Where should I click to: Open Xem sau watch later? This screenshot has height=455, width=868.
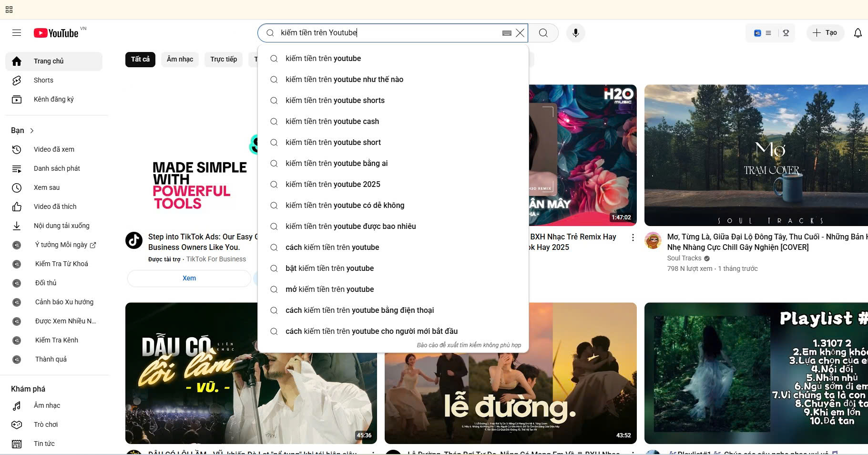[54, 187]
